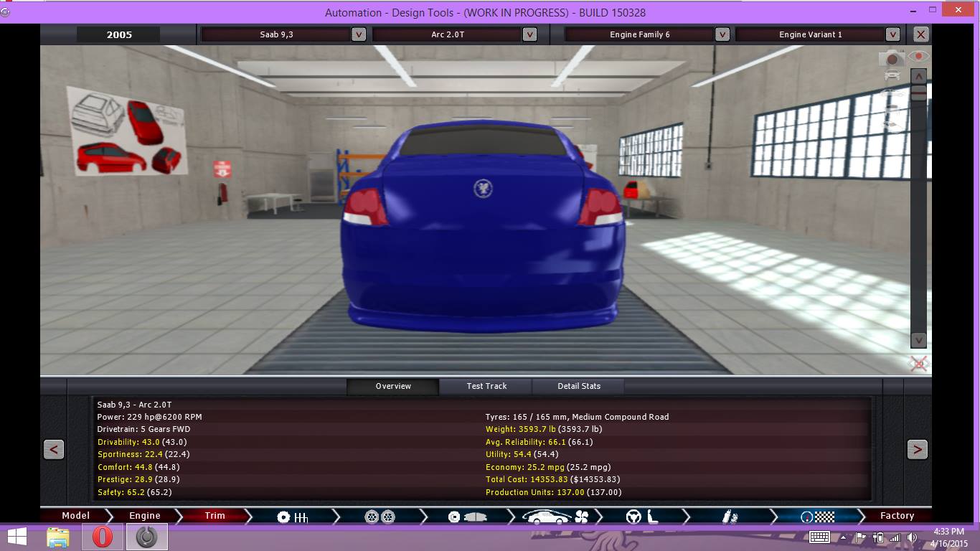Switch to the Test Track tab
Viewport: 980px width, 551px height.
tap(486, 386)
